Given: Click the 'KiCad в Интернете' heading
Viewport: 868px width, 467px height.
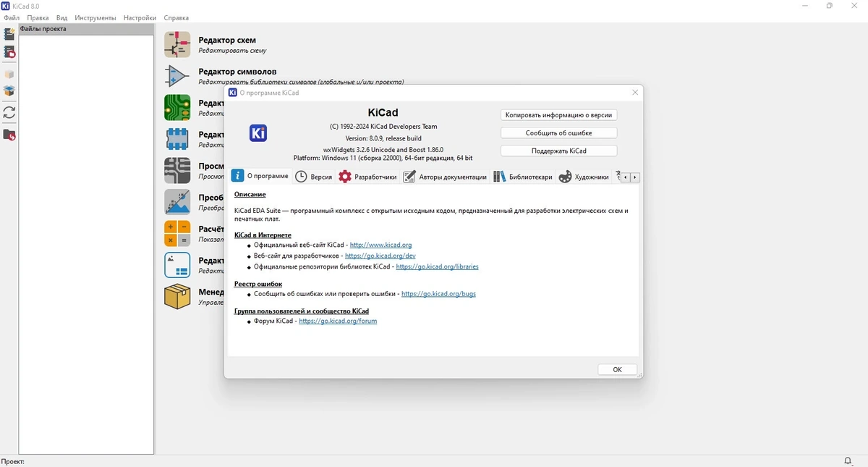Looking at the screenshot, I should click(263, 235).
